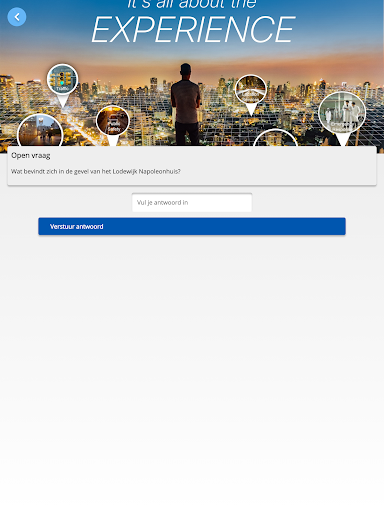
Task: Click the 'Open vraag' heading
Action: tap(31, 155)
